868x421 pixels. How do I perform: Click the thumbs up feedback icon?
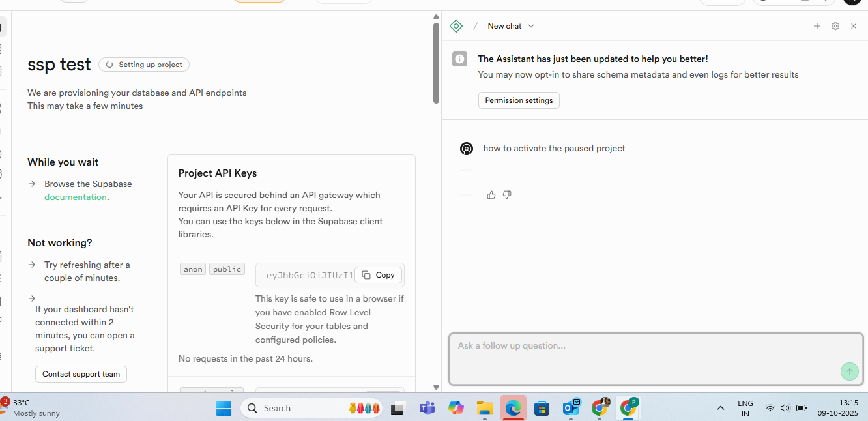491,195
